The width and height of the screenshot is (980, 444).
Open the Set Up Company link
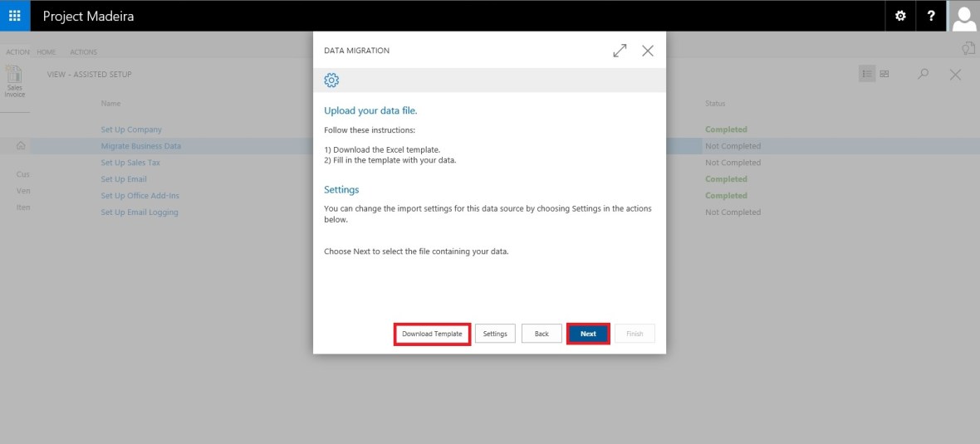(131, 129)
